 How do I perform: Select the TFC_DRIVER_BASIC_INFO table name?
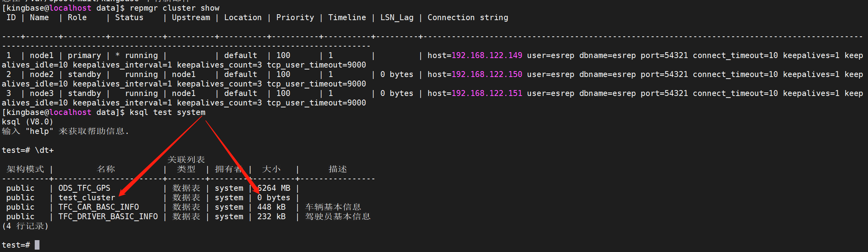pyautogui.click(x=108, y=216)
